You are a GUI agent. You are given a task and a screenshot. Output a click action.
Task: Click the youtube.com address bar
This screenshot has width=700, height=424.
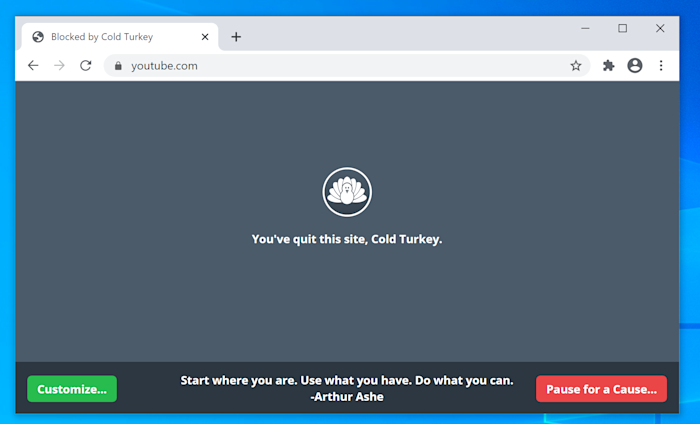coord(347,66)
